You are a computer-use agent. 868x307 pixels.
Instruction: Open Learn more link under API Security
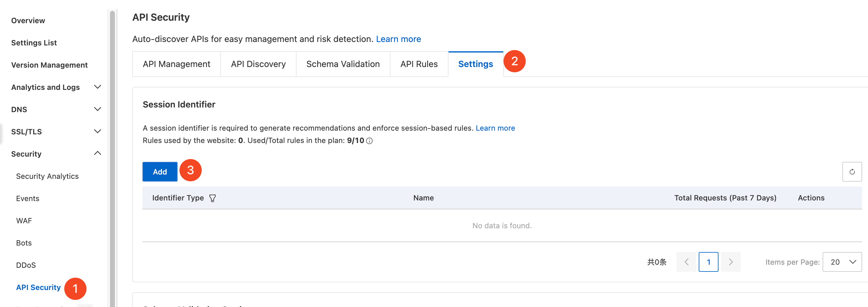point(398,39)
